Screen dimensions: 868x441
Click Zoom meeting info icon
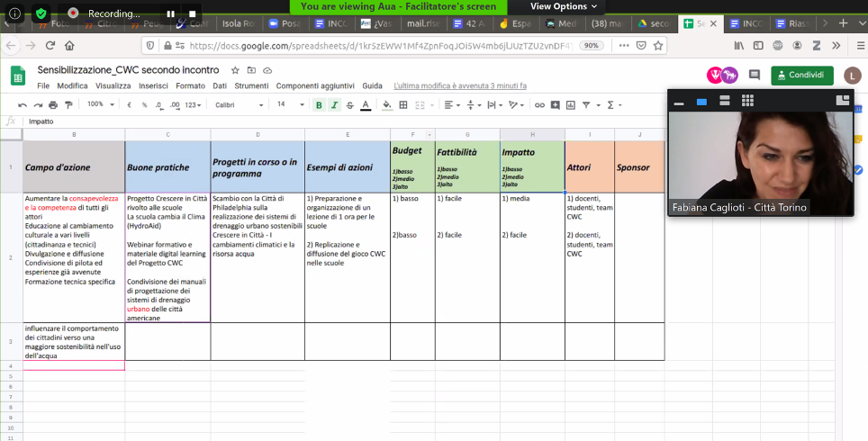[15, 13]
